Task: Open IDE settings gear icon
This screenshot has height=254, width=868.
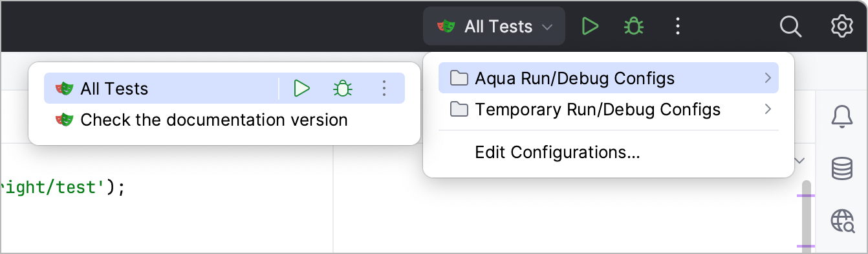Action: [841, 26]
